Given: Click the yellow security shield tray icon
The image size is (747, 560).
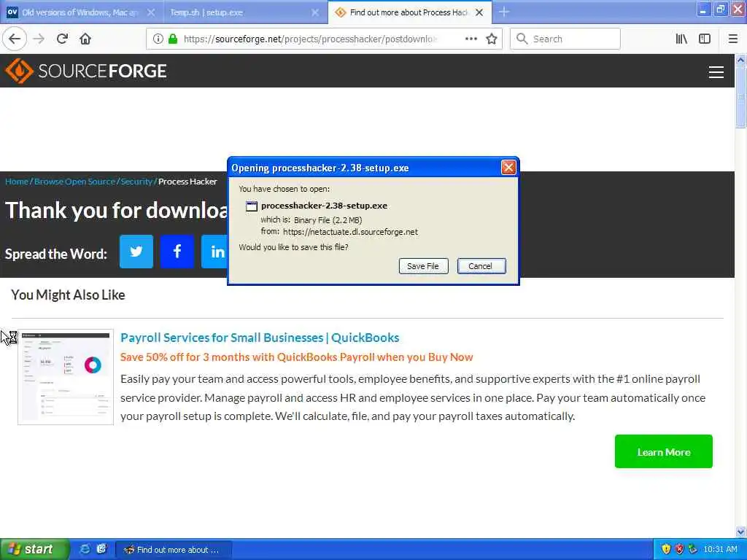Looking at the screenshot, I should (666, 549).
